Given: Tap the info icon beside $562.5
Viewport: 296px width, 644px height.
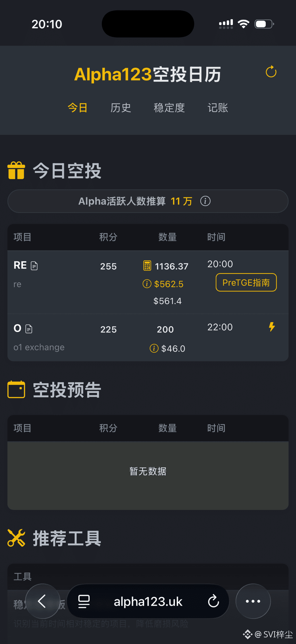Looking at the screenshot, I should (147, 284).
